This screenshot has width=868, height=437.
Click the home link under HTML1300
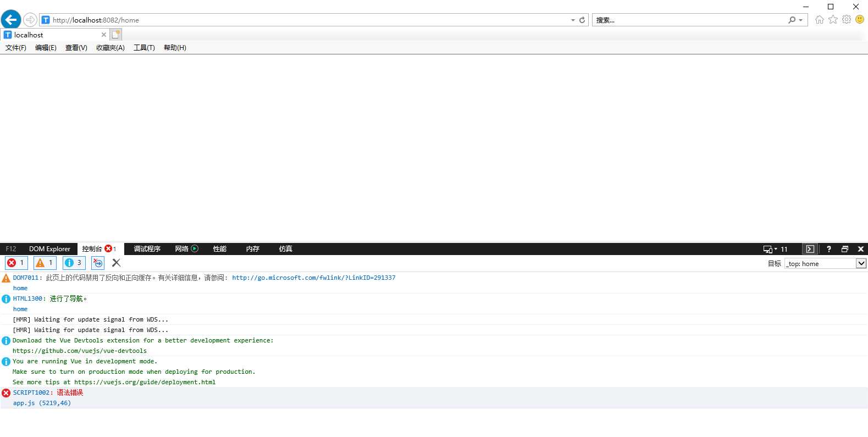pyautogui.click(x=20, y=309)
